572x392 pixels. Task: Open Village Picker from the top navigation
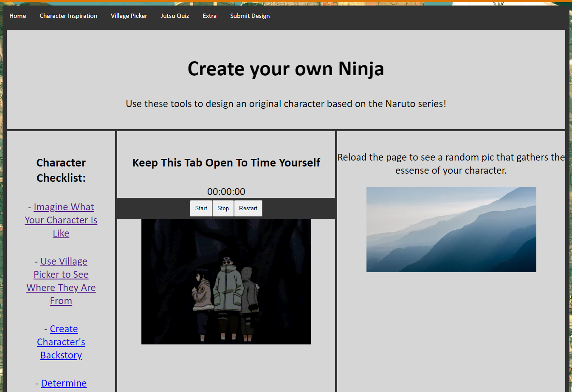tap(129, 16)
